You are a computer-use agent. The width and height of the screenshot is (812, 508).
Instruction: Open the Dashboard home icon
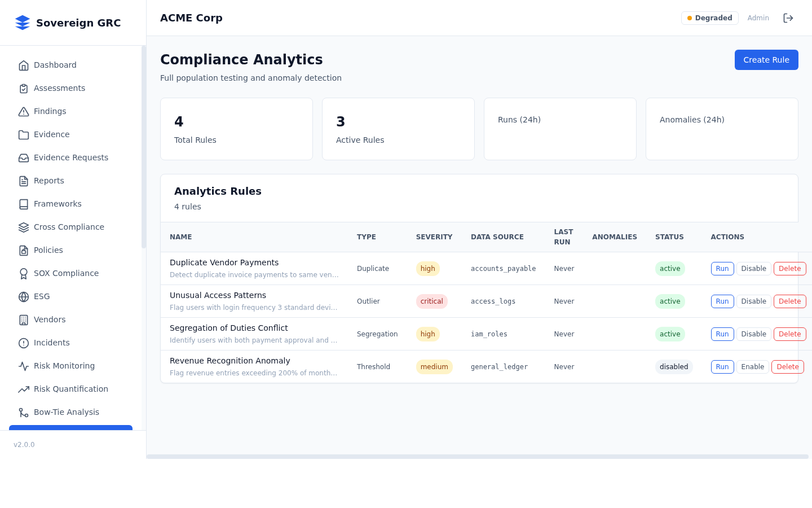click(24, 65)
